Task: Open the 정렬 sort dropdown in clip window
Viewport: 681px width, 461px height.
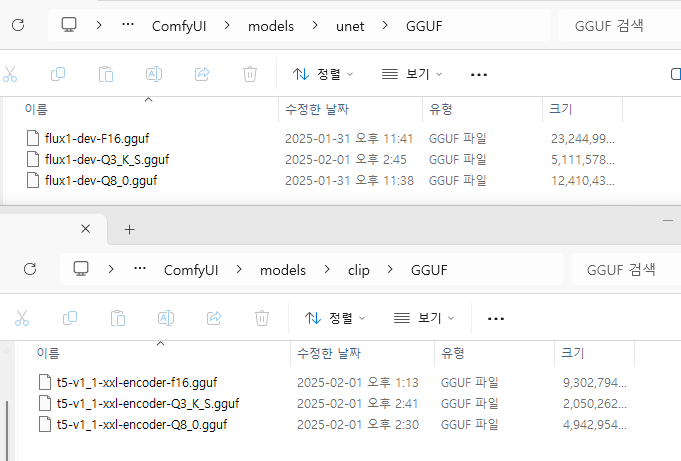Action: [x=335, y=318]
